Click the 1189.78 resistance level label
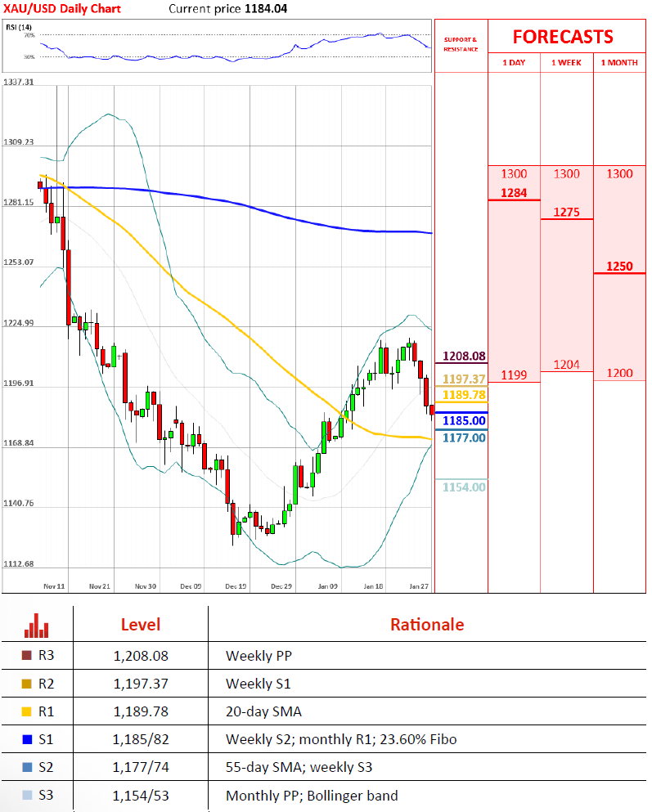Screen dimensions: 652x812 tap(464, 395)
